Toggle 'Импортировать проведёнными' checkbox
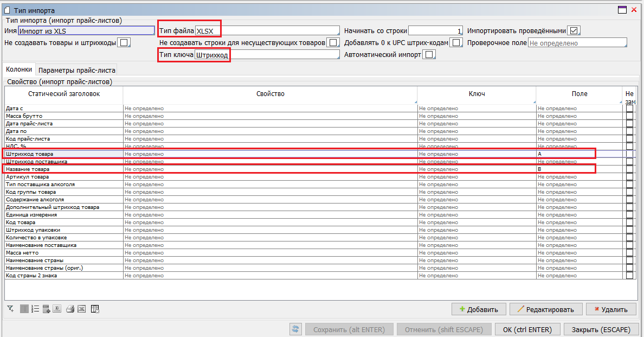 click(x=574, y=31)
